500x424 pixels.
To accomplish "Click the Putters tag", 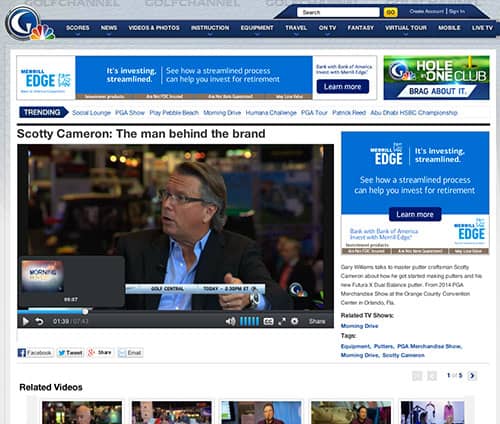I will click(x=383, y=346).
